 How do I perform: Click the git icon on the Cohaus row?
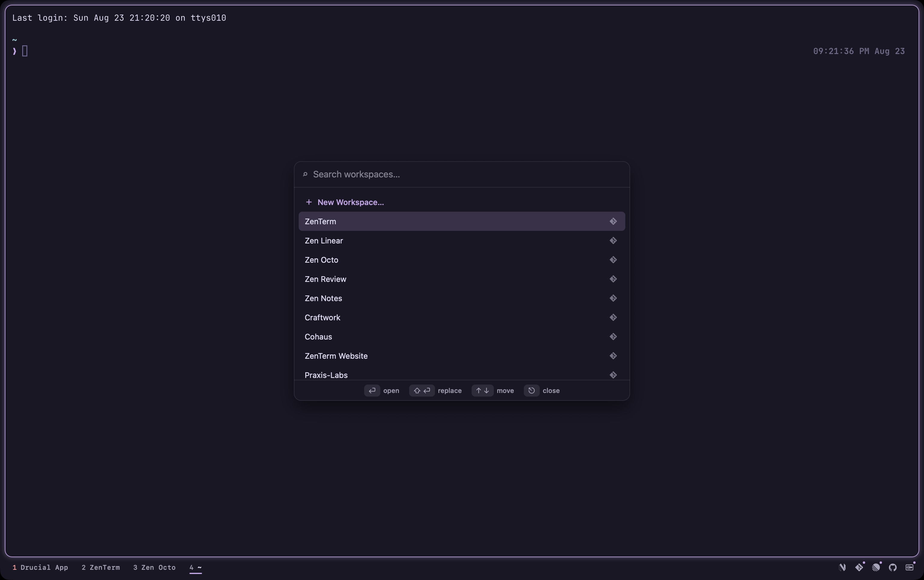[x=613, y=337]
